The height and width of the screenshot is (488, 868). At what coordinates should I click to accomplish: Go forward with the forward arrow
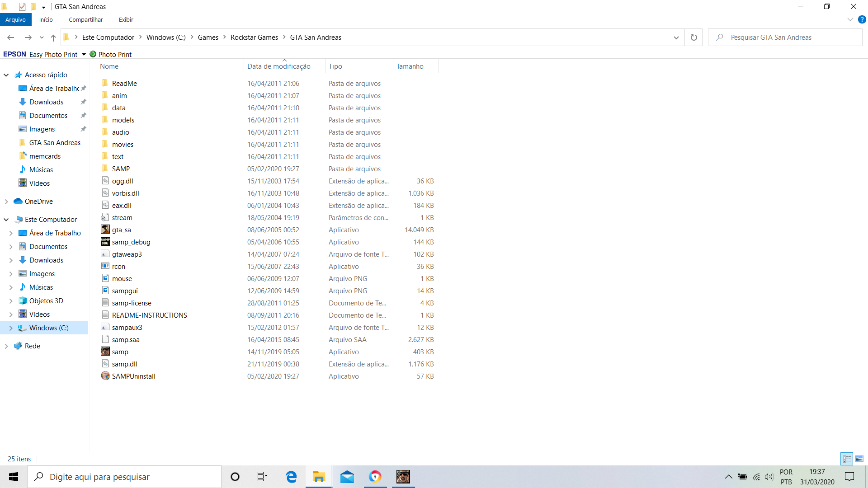coord(28,38)
